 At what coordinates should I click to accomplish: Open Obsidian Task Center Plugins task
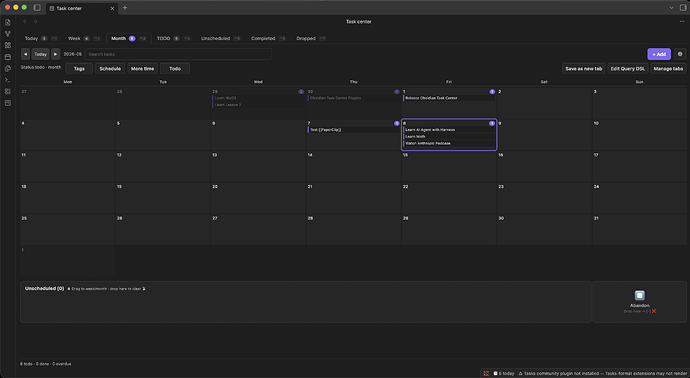click(x=353, y=98)
